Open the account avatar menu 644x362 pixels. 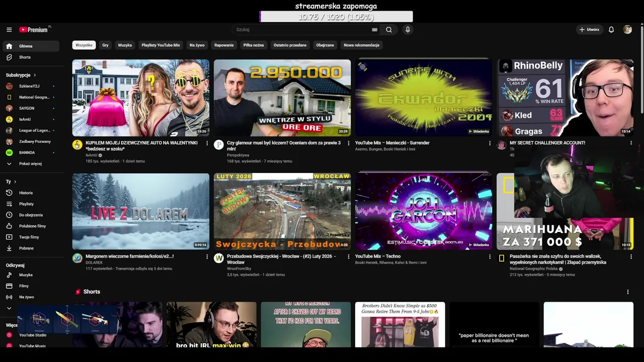coord(627,30)
